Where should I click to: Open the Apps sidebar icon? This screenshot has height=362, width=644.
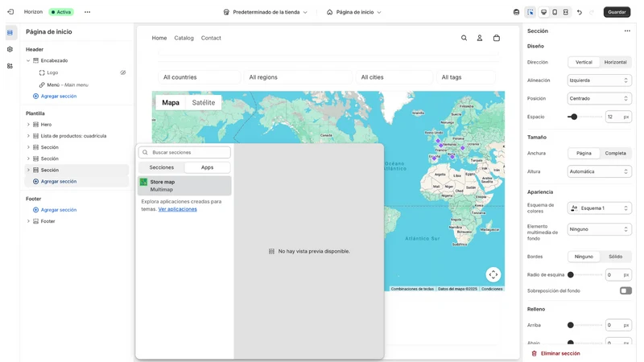click(x=10, y=66)
